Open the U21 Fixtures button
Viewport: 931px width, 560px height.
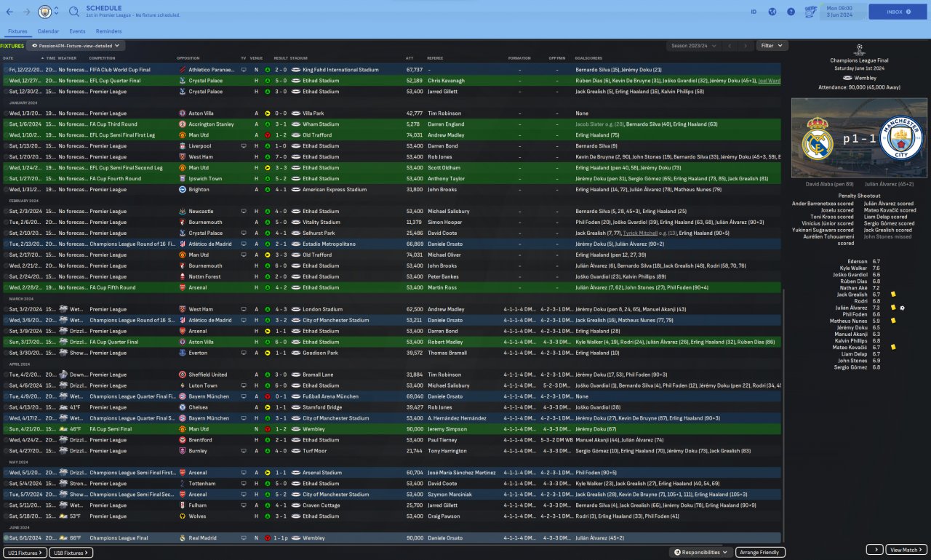point(24,553)
